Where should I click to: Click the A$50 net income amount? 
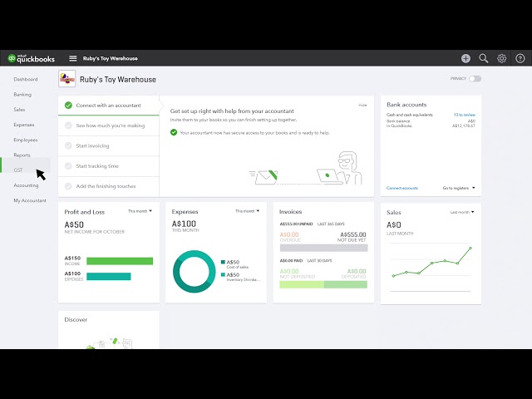(x=74, y=224)
